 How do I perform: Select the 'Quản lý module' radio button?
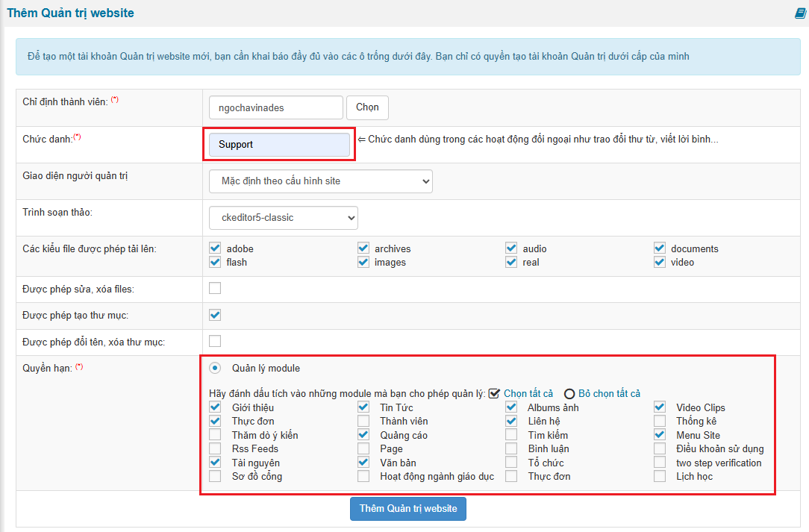coord(216,368)
